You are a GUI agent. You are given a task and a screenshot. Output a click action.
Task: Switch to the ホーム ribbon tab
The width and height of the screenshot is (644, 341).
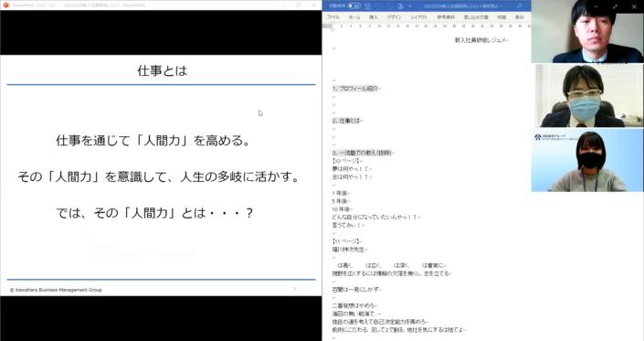tap(354, 16)
